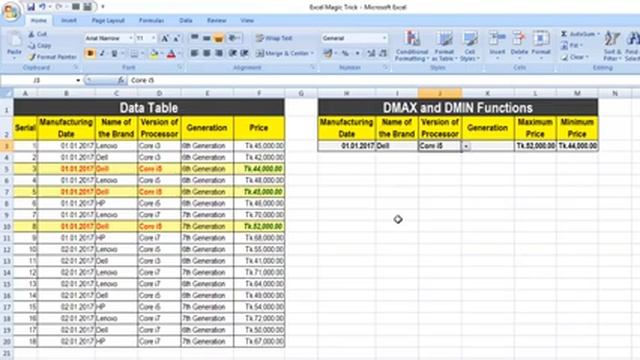Increase font size with Grow Font
Viewport: 640px width, 360px height.
164,38
